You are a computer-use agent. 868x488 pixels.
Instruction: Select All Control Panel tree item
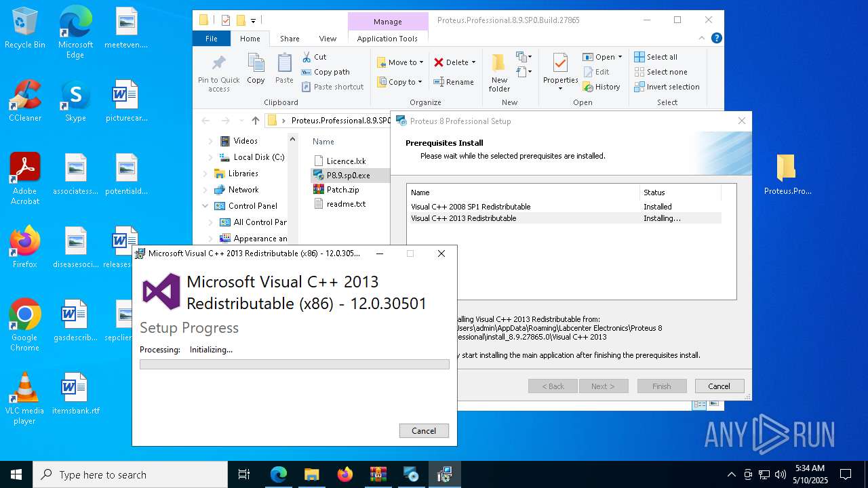(253, 222)
